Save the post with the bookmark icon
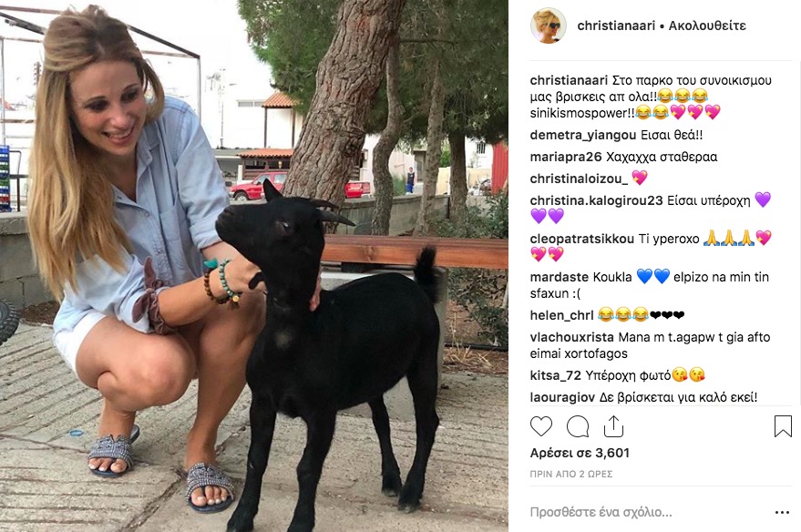Viewport: 801px width, 532px height. [x=783, y=426]
